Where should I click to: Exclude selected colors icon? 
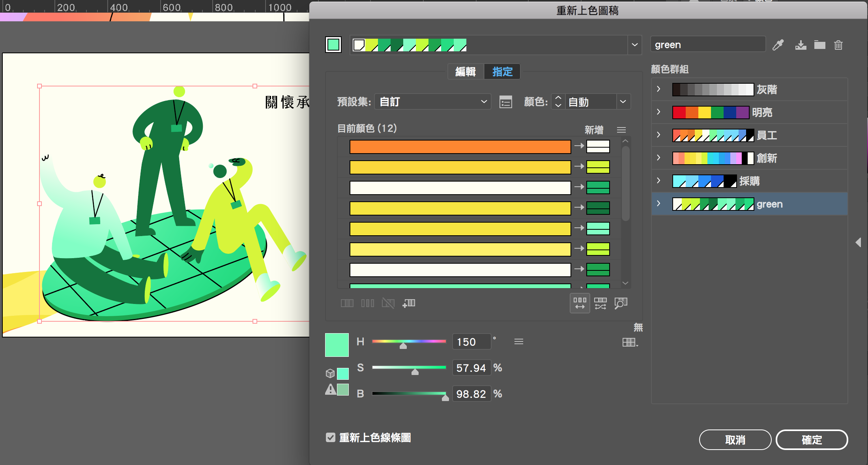[388, 303]
